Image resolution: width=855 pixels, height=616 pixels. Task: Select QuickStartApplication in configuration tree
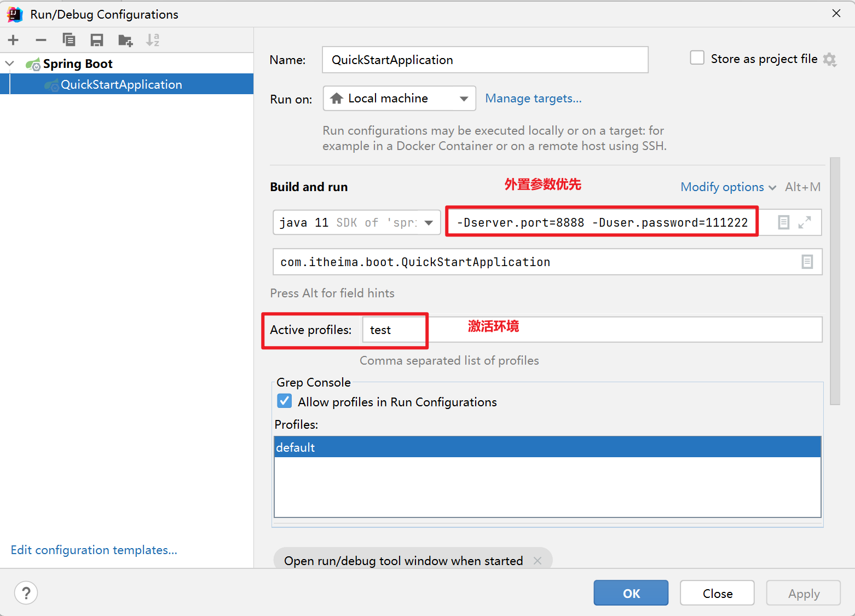tap(121, 84)
